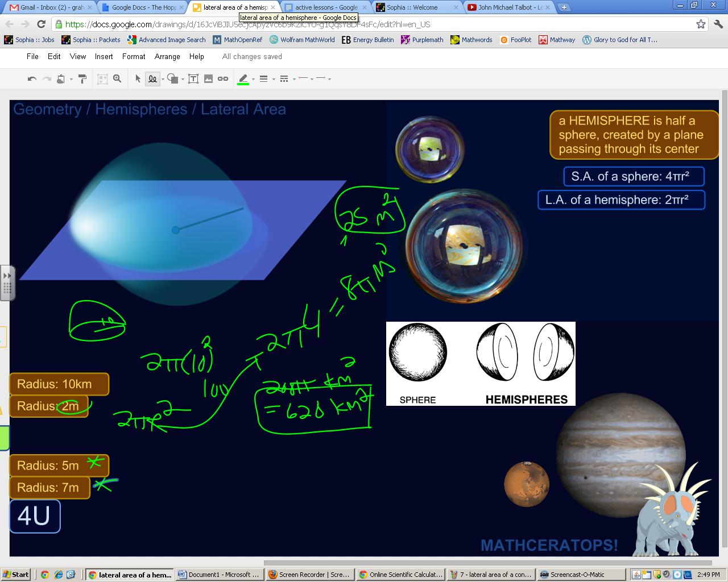Click the Start button

(15, 574)
